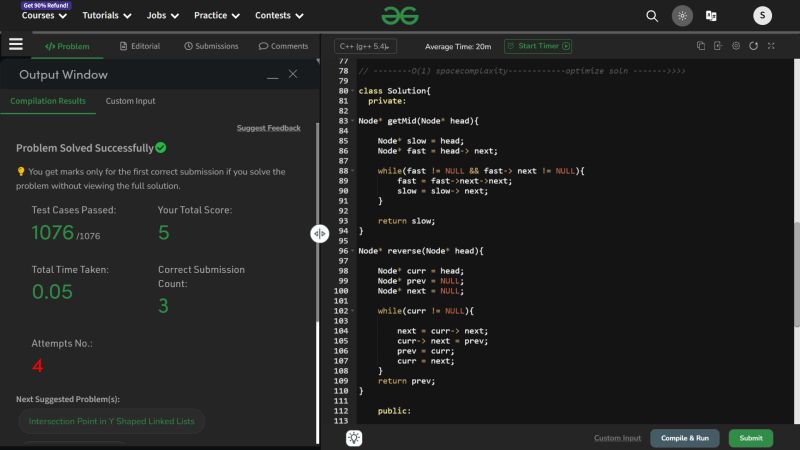Click Custom Input link beside Compile & Run
Screen dimensions: 800x450
(x=617, y=438)
